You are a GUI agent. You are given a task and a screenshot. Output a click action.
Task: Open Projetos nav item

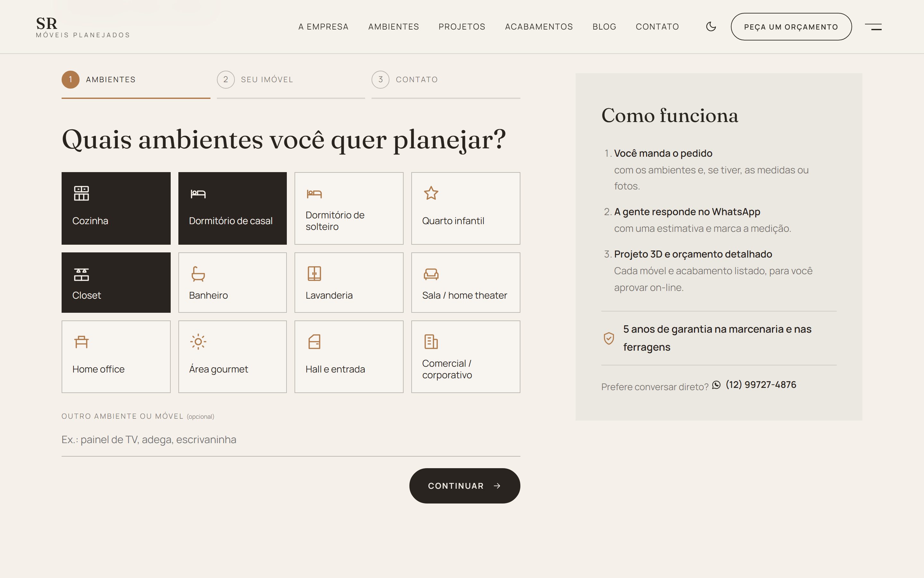click(x=462, y=27)
